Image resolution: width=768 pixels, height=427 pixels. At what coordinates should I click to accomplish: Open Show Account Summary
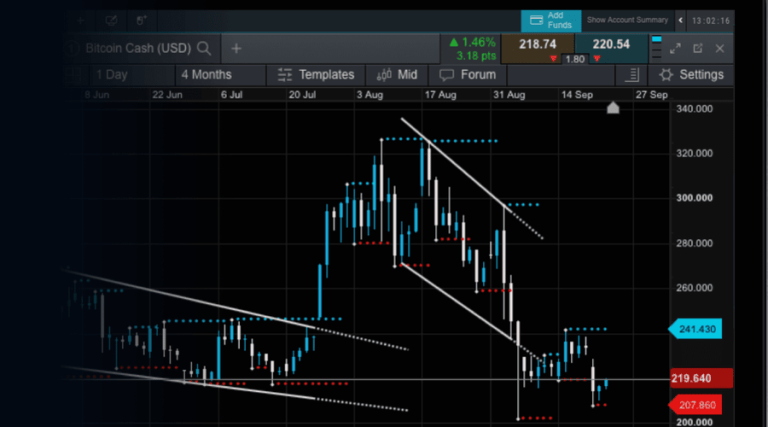627,20
